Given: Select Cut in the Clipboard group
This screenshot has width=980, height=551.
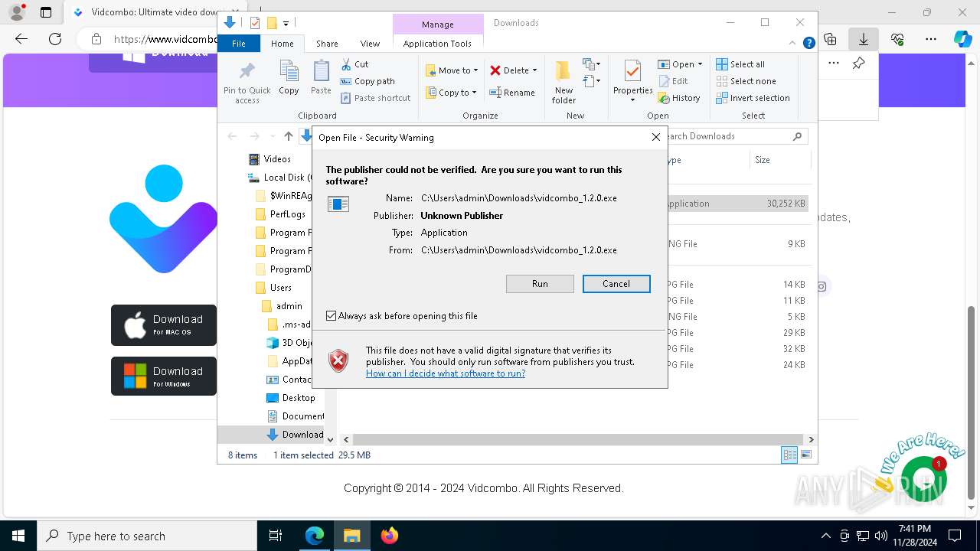Looking at the screenshot, I should click(x=354, y=64).
